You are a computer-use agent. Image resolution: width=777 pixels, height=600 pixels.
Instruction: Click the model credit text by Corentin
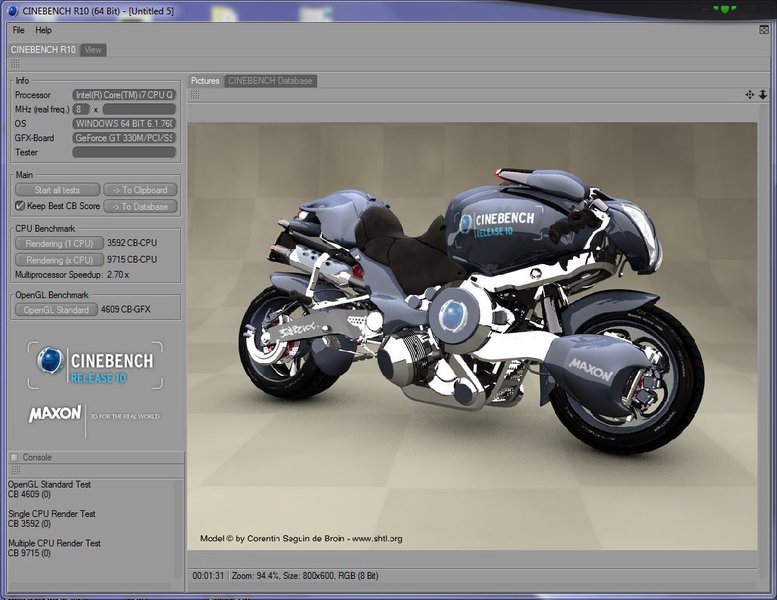coord(301,538)
